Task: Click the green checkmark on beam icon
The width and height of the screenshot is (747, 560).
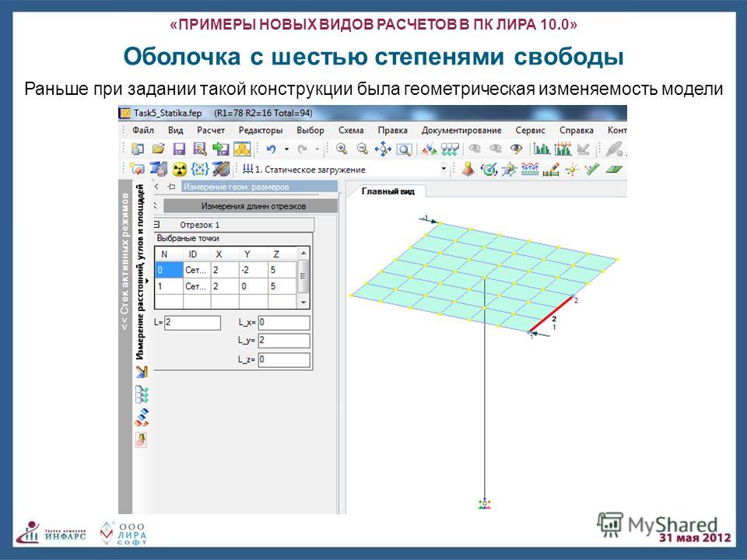Action: (x=592, y=169)
